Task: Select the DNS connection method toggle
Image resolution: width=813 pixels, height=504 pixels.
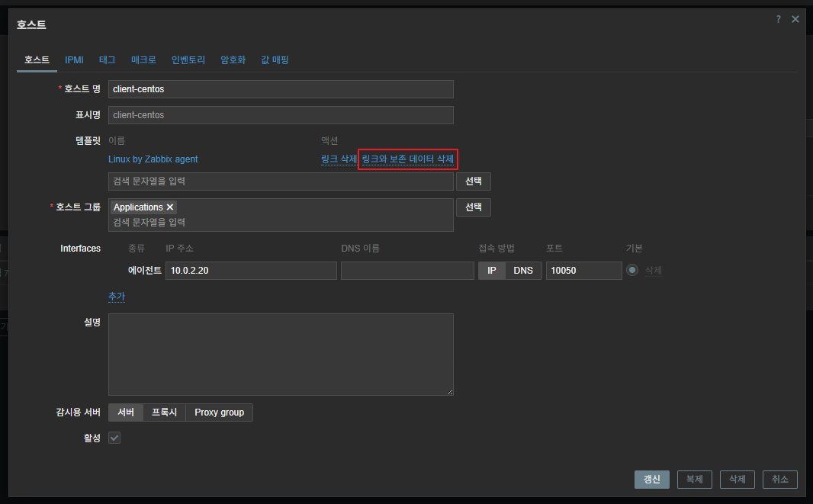Action: [x=523, y=271]
